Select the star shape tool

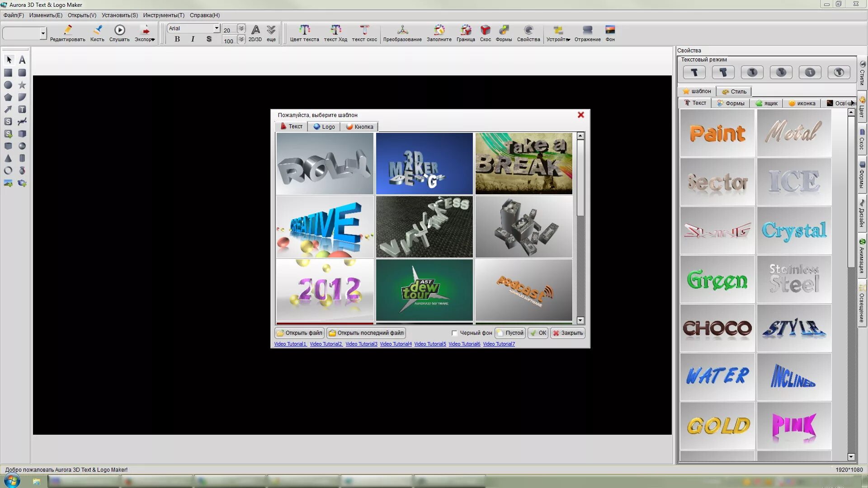22,85
